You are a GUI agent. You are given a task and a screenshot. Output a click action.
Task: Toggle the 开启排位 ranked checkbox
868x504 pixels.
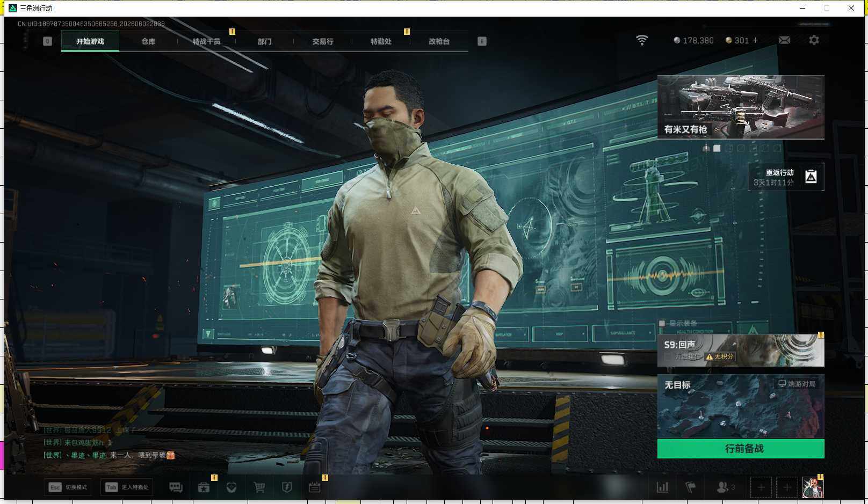point(668,356)
